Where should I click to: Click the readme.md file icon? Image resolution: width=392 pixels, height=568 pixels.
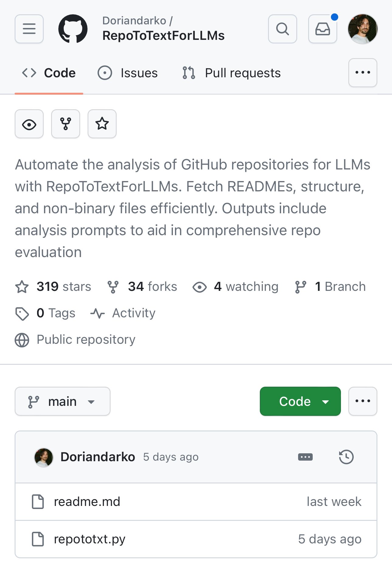pyautogui.click(x=38, y=502)
